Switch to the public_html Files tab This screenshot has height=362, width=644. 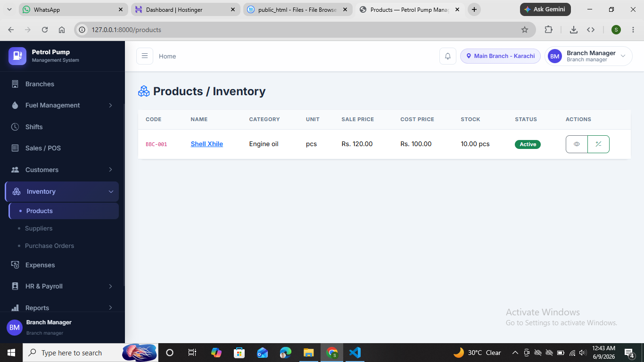tap(298, 9)
